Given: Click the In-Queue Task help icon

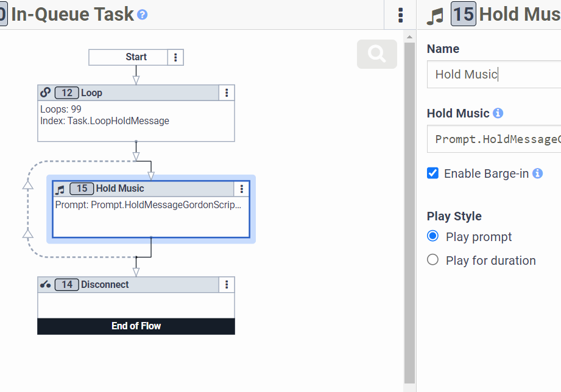Looking at the screenshot, I should tap(142, 15).
